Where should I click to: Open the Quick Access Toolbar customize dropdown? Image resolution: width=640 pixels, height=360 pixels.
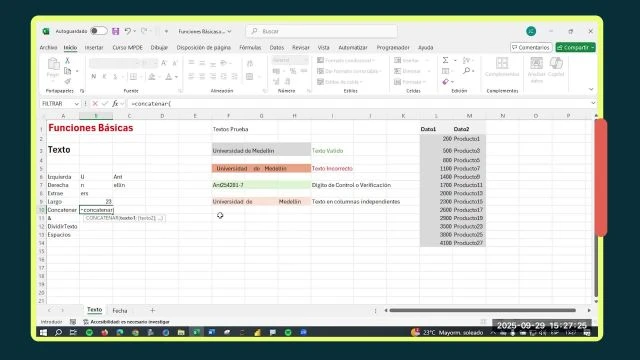click(x=166, y=31)
